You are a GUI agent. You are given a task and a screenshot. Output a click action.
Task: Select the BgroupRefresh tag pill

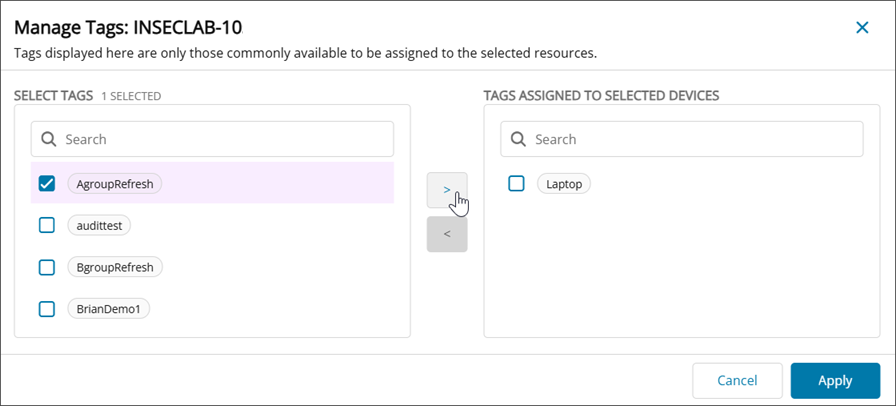tap(114, 267)
